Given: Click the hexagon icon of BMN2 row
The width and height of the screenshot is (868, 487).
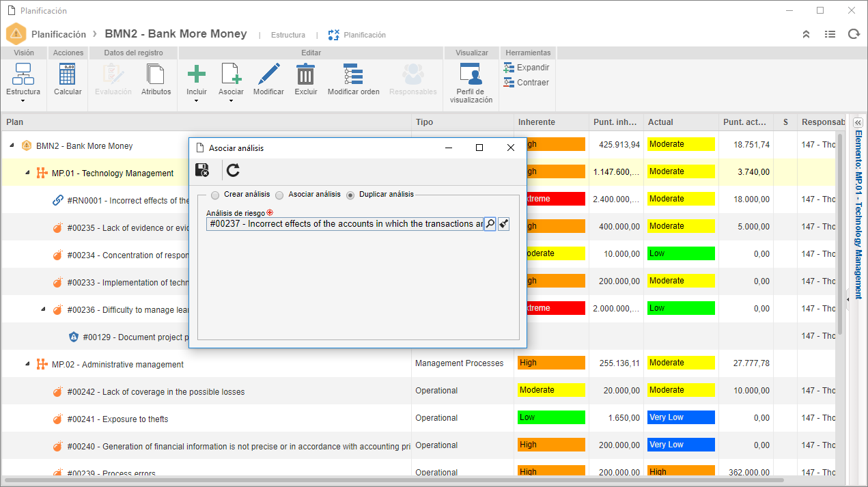Looking at the screenshot, I should pos(27,145).
